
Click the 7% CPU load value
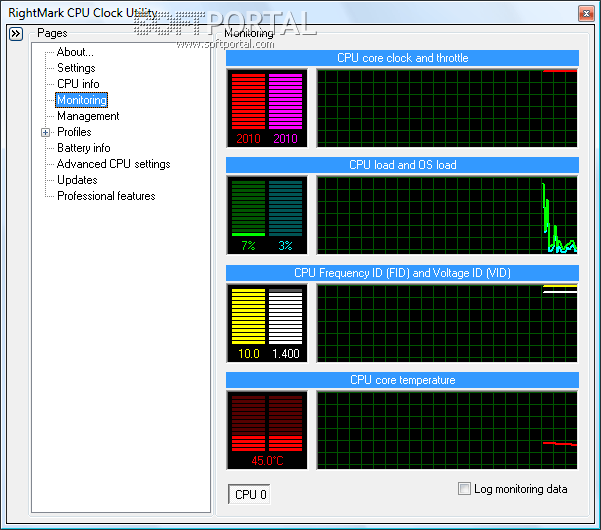pyautogui.click(x=248, y=246)
